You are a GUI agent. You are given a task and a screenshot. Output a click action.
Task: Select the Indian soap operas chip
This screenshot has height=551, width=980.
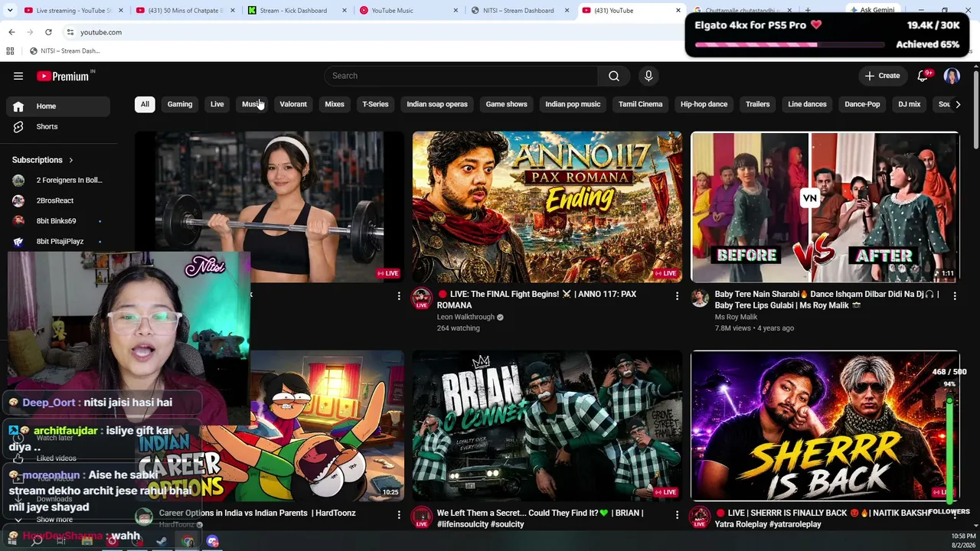coord(437,104)
